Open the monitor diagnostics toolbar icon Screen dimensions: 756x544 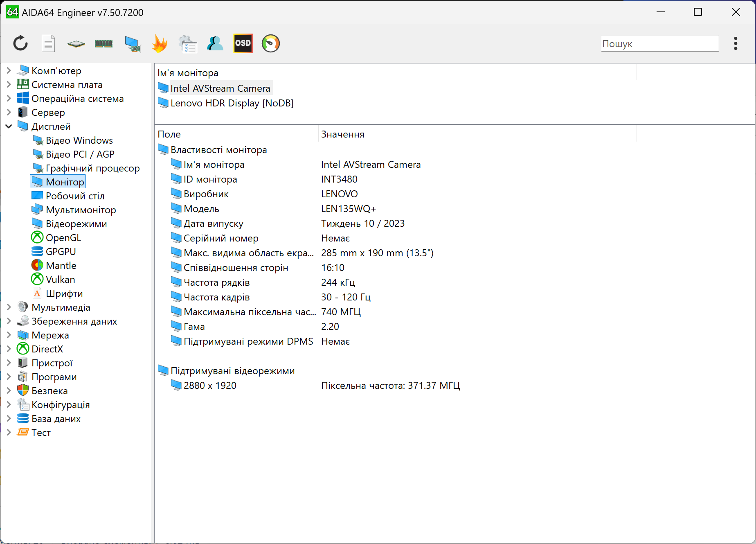[x=133, y=43]
